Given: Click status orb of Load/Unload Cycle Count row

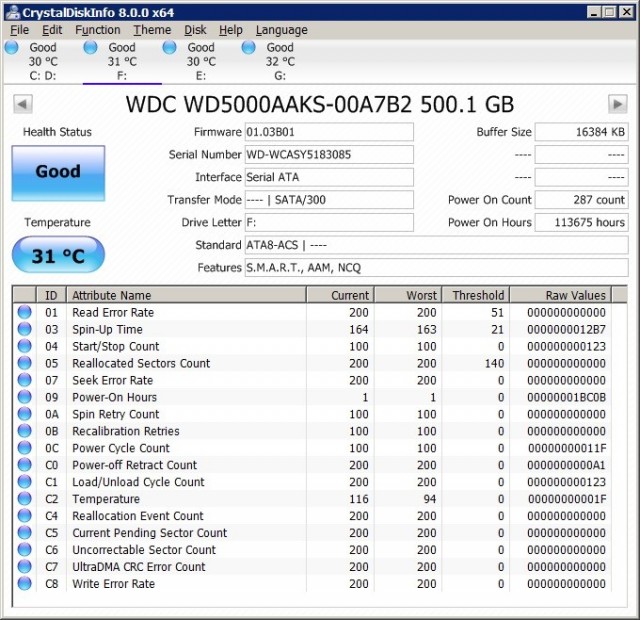Looking at the screenshot, I should 24,482.
